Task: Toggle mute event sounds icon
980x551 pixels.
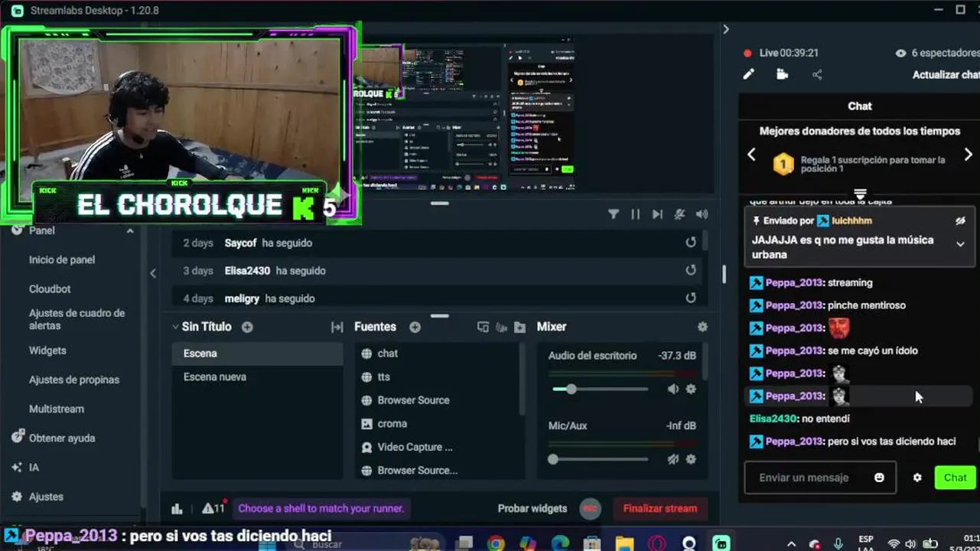Action: [679, 214]
